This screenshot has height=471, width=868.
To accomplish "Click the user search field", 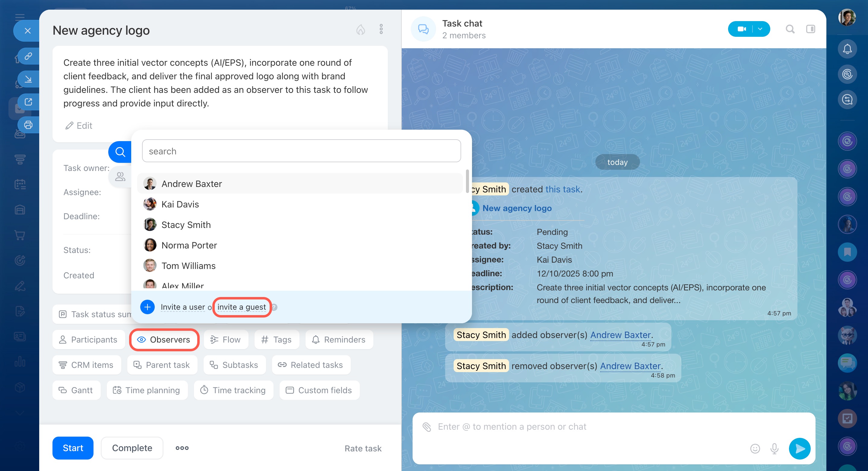I will coord(301,151).
